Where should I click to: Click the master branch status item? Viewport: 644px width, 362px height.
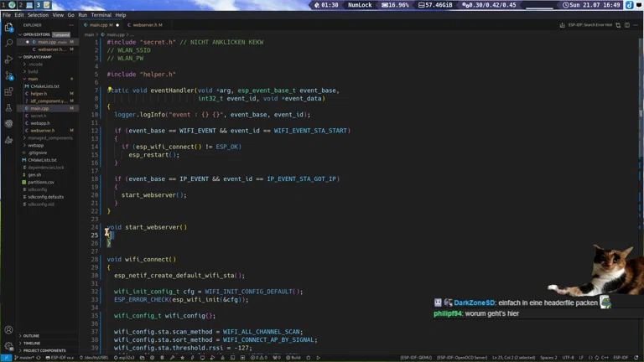pos(24,358)
